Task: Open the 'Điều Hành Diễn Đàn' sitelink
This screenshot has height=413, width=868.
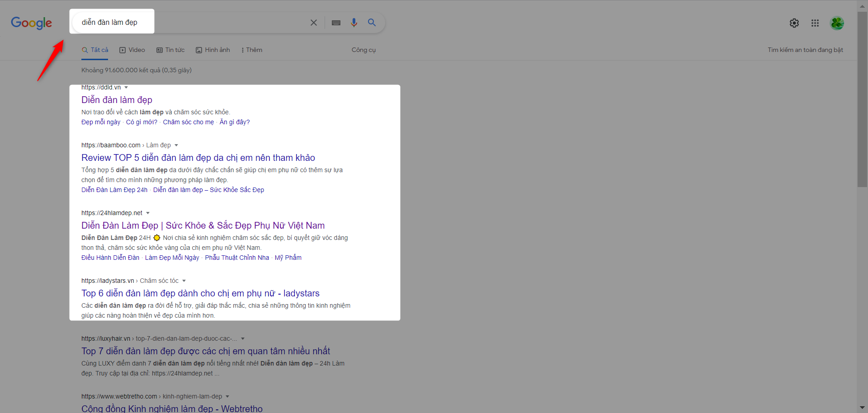Action: point(110,258)
